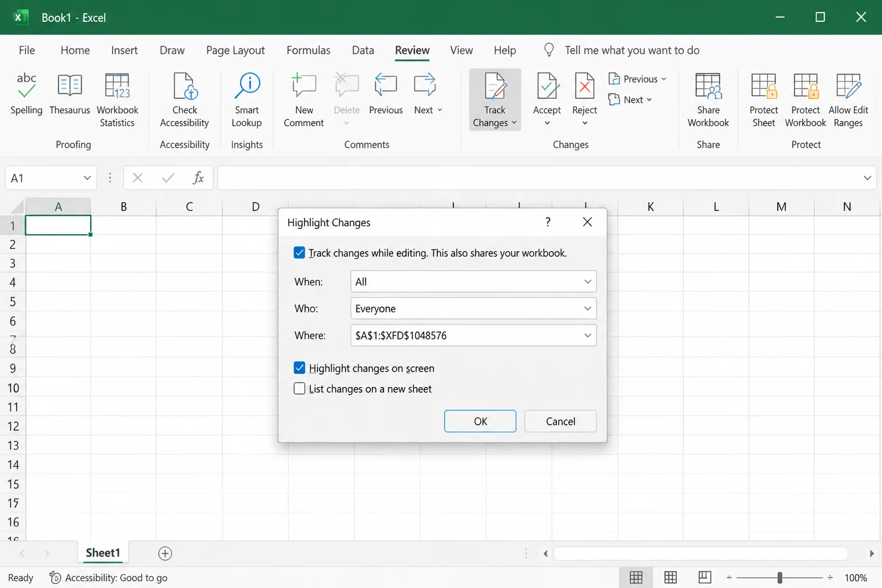Open Smart Lookup insights
Viewport: 882px width, 588px height.
click(247, 100)
